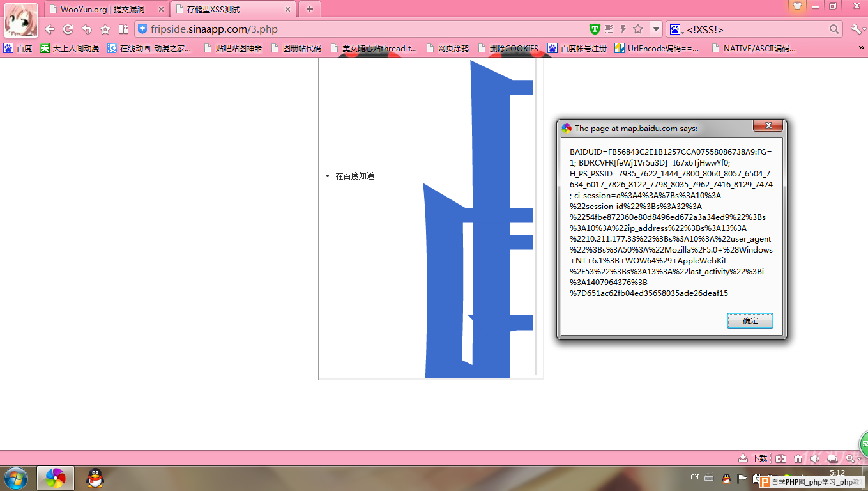868x491 pixels.
Task: Open the 天上人间动漫 bookmark
Action: [69, 48]
